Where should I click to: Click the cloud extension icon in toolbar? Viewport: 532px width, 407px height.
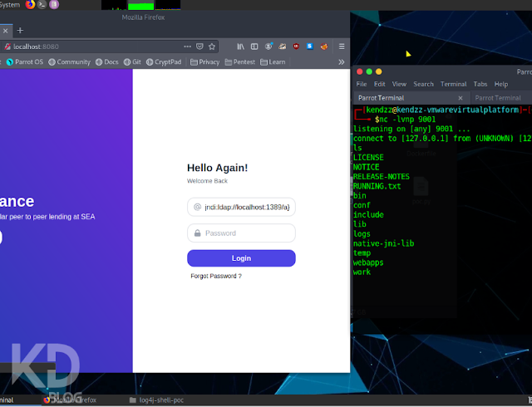283,47
